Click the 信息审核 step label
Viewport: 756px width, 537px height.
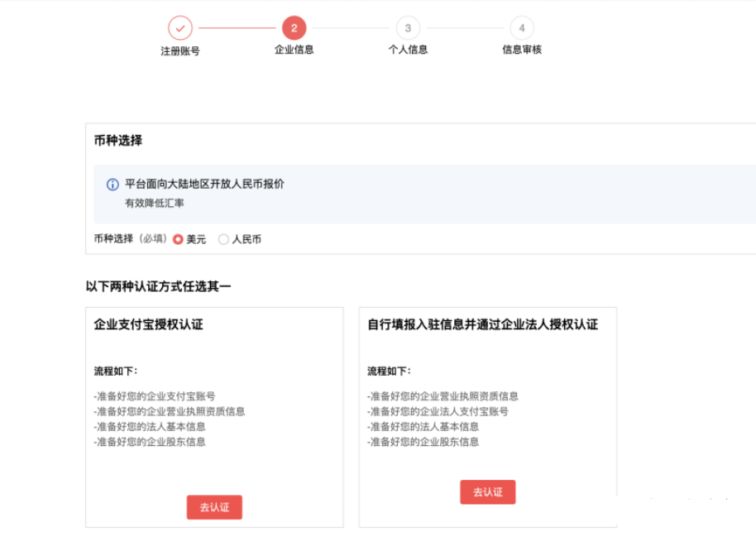[522, 50]
